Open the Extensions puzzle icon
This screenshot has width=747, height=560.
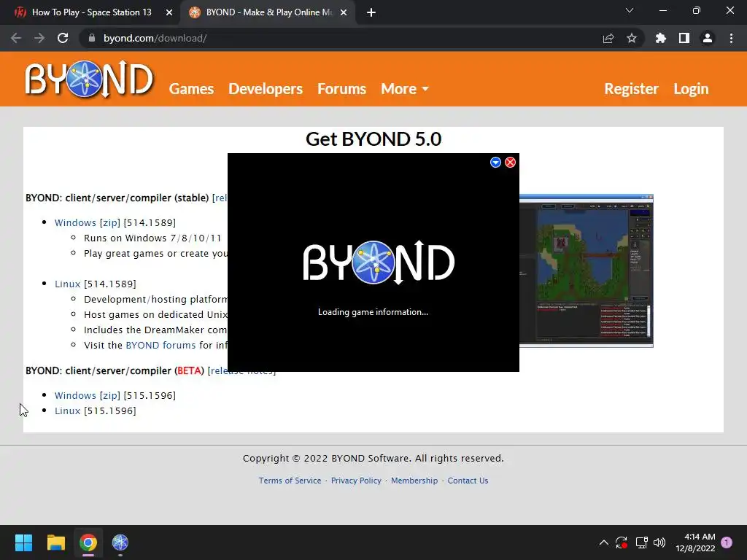[661, 38]
